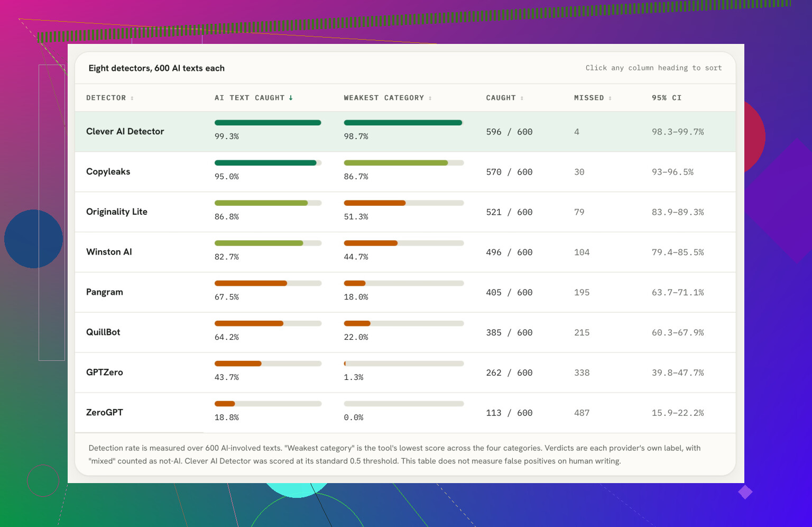The image size is (812, 527).
Task: Click the 63.7–71.1% confidence interval
Action: (x=678, y=293)
